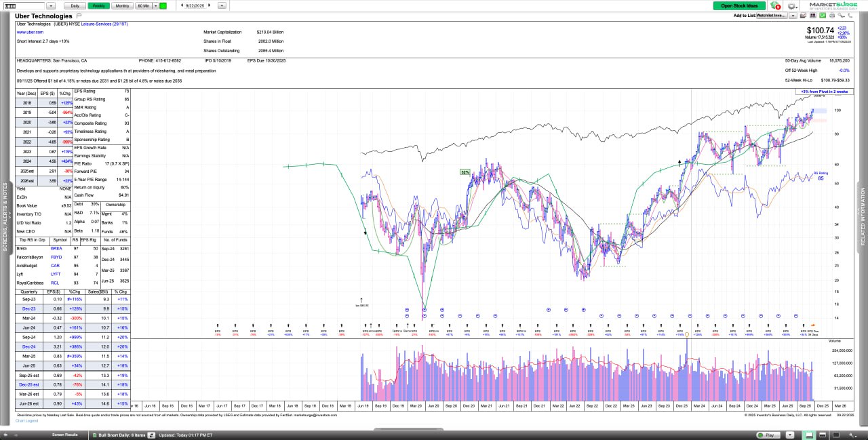Screen dimensions: 868x440
Task: Click the alerts icon with red badge
Action: click(x=776, y=5)
